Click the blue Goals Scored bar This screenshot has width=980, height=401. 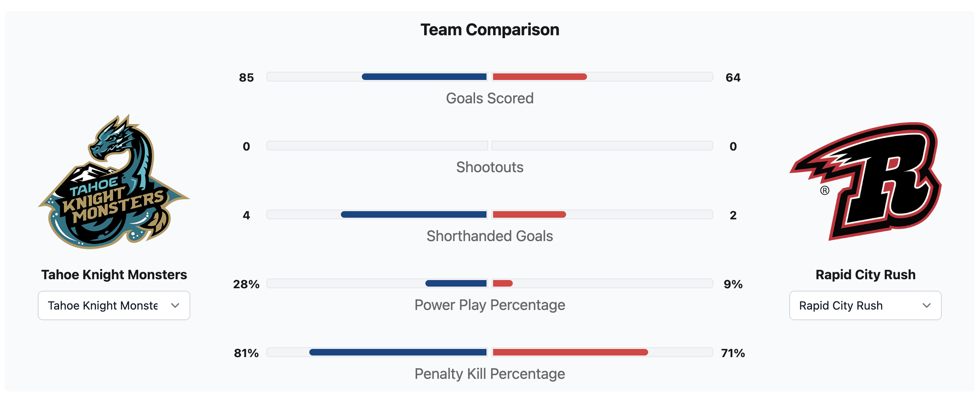tap(424, 77)
